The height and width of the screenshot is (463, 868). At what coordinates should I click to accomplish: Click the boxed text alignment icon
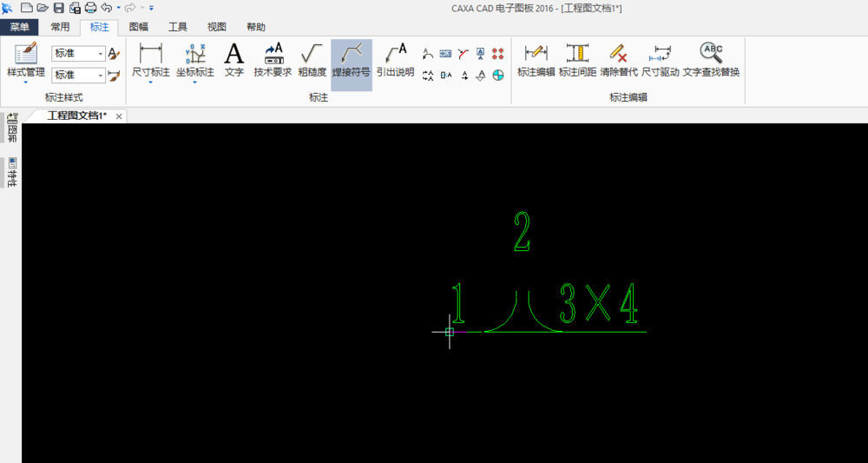tap(445, 76)
